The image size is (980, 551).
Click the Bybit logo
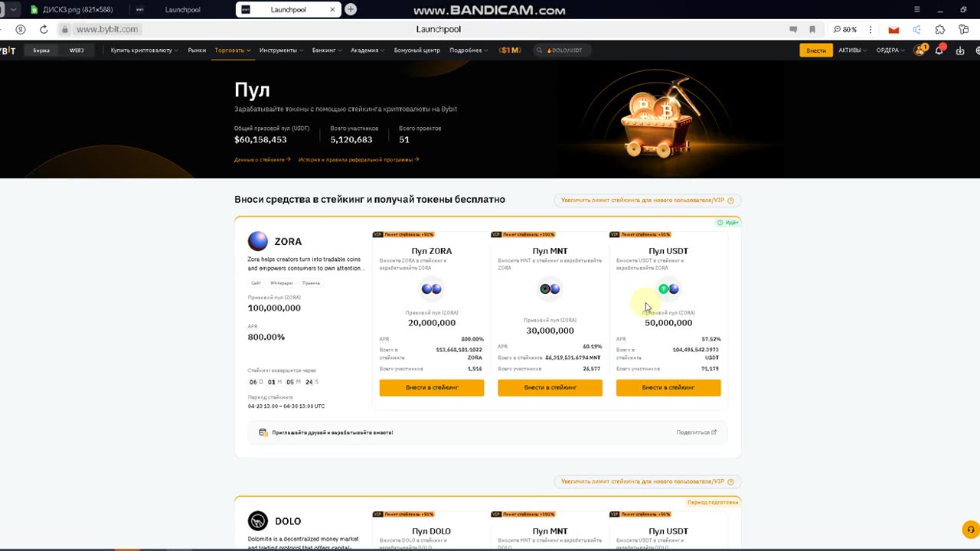[8, 51]
